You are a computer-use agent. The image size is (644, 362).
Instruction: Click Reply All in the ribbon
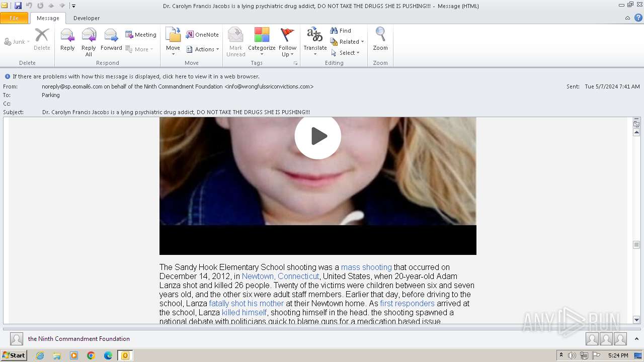point(89,42)
